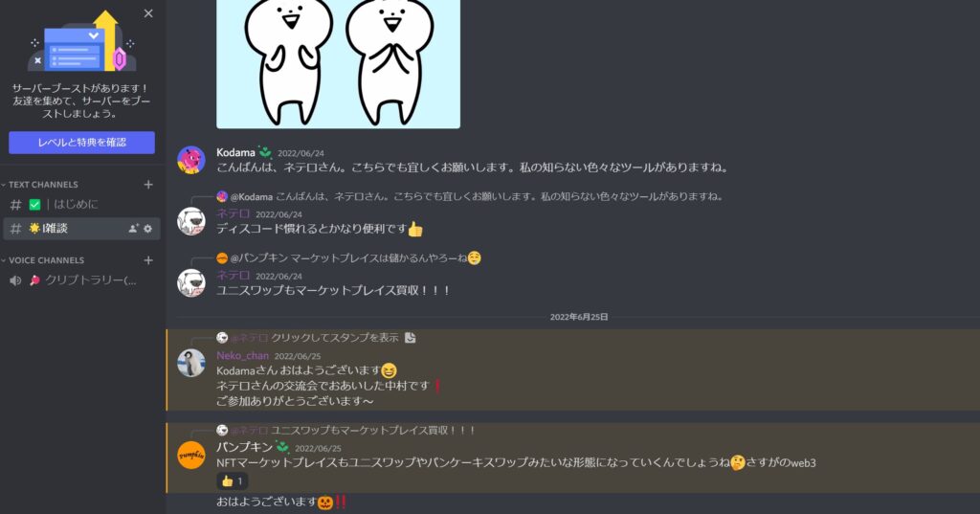Open Kodama's avatar profile
Image resolution: width=980 pixels, height=514 pixels.
(191, 160)
